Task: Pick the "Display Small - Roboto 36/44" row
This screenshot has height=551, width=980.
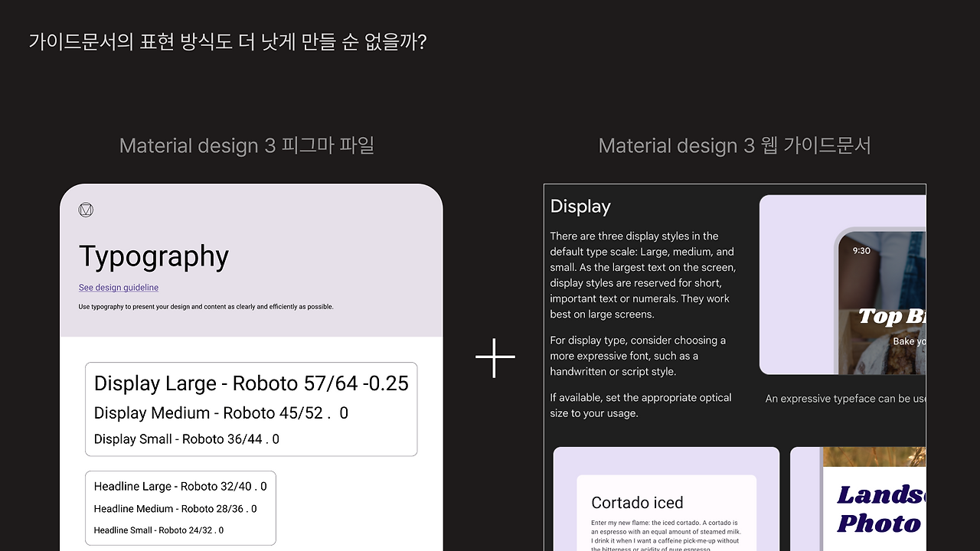Action: (x=187, y=439)
